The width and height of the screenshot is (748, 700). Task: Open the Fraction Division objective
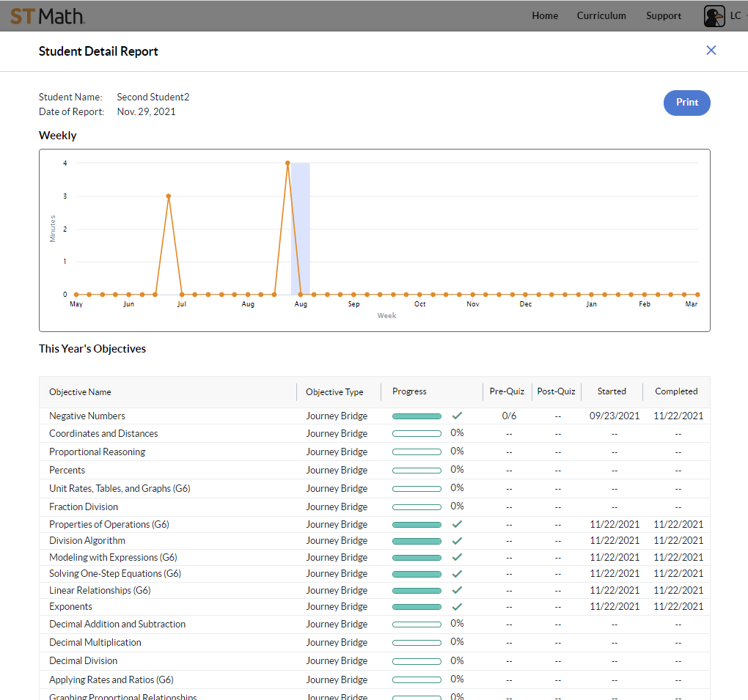pyautogui.click(x=85, y=506)
